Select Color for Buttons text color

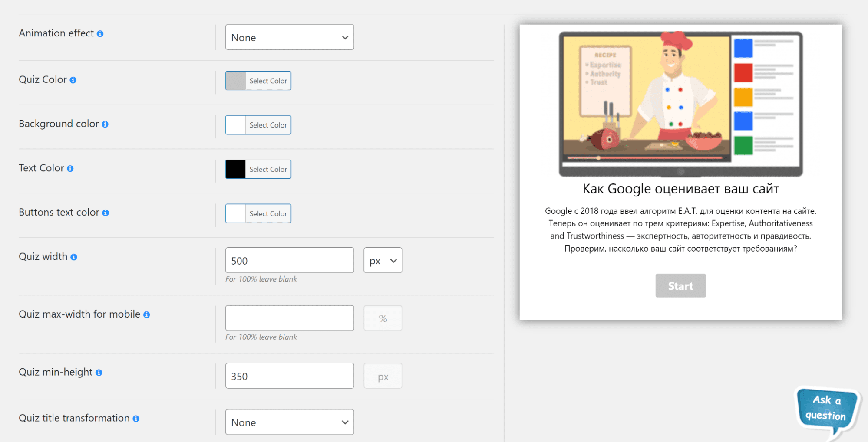(268, 213)
